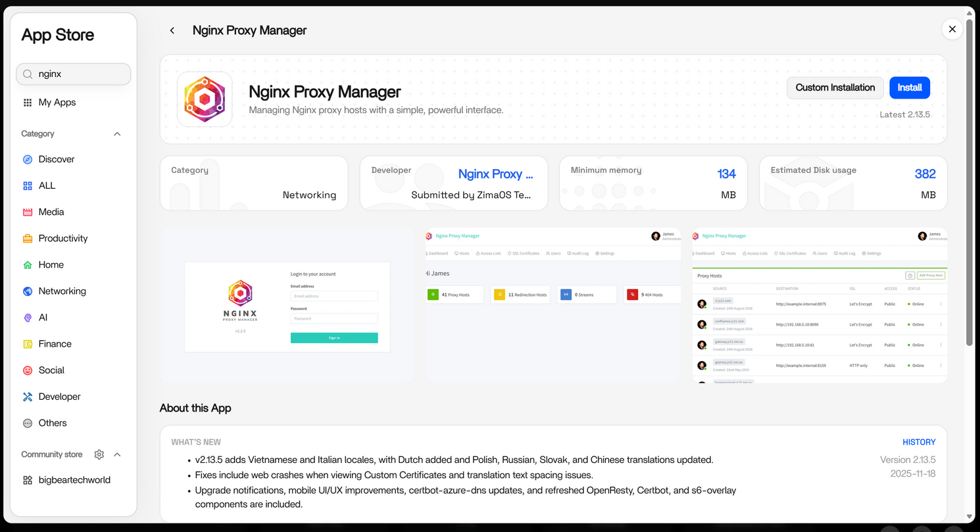The width and height of the screenshot is (980, 532).
Task: Select the Productivity category label
Action: coord(63,239)
